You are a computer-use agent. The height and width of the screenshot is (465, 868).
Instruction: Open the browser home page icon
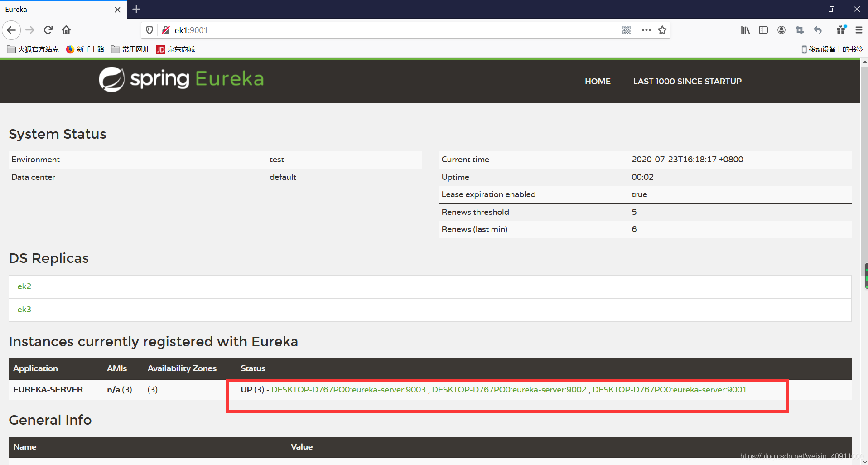tap(66, 30)
